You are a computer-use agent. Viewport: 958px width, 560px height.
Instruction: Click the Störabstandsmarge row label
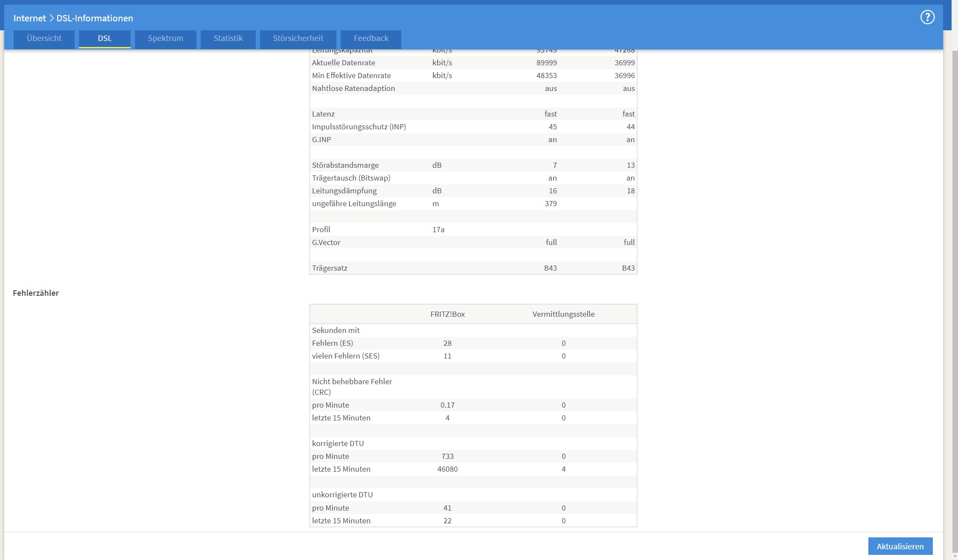pyautogui.click(x=345, y=165)
